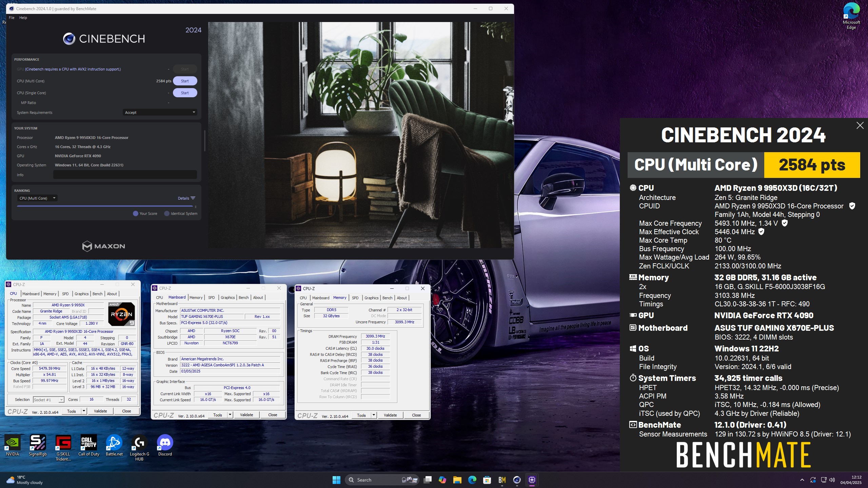The image size is (868, 488).
Task: Open the volume control in system tray
Action: (x=832, y=480)
